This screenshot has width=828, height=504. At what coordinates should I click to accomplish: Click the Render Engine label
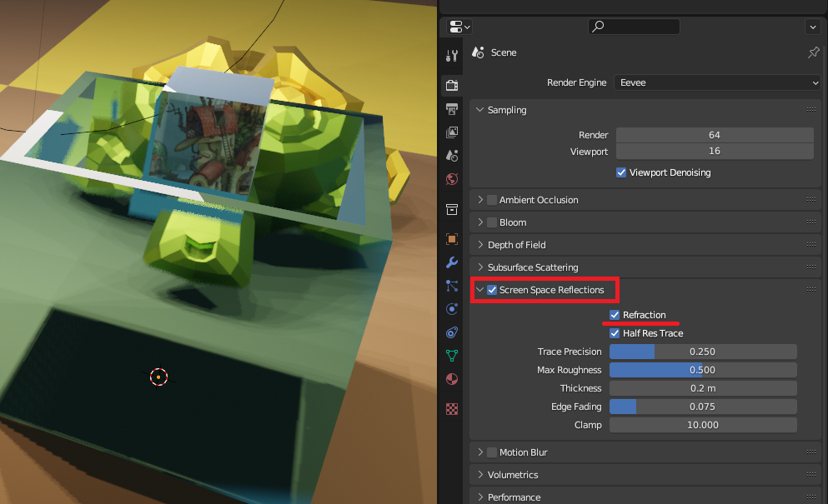click(576, 82)
